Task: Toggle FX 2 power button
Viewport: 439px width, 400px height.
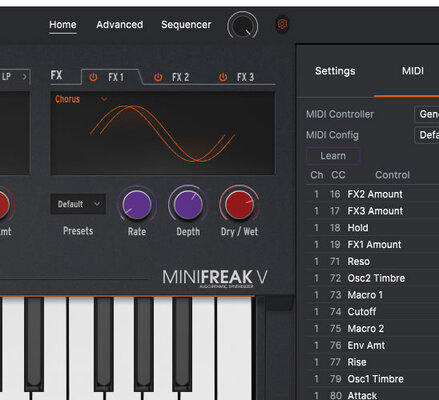Action: pos(158,77)
